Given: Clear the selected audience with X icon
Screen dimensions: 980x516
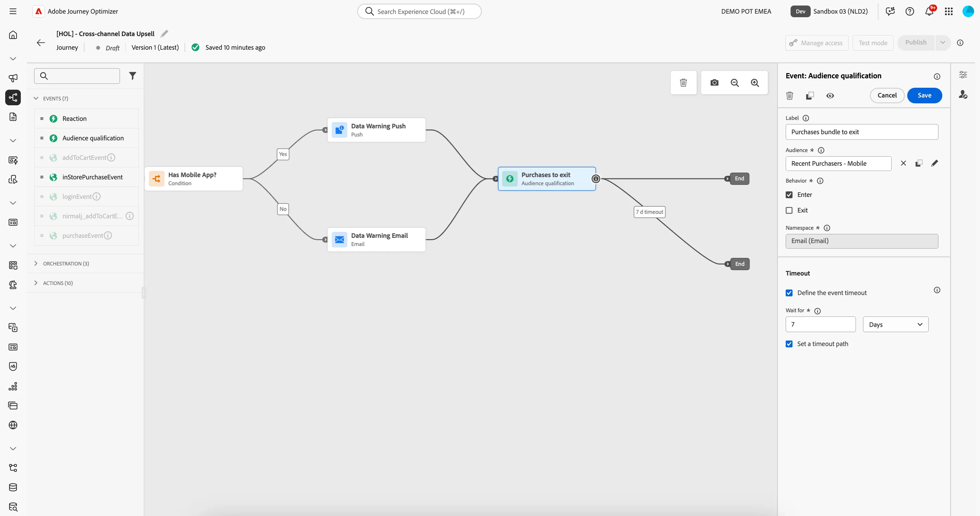Looking at the screenshot, I should click(x=903, y=163).
